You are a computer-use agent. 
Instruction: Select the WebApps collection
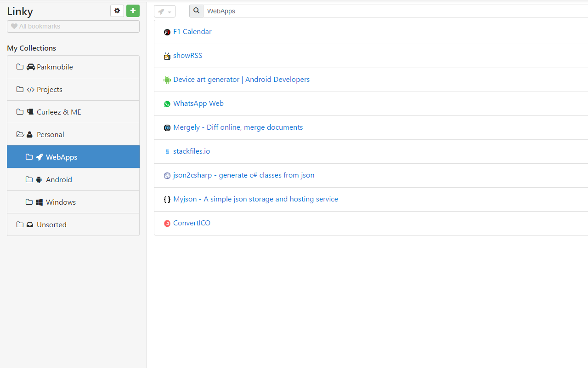73,157
